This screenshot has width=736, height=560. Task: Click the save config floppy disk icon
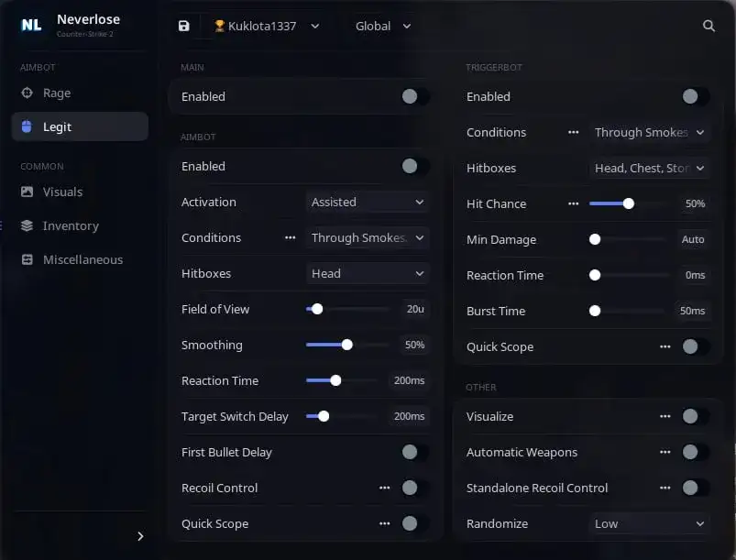[183, 26]
